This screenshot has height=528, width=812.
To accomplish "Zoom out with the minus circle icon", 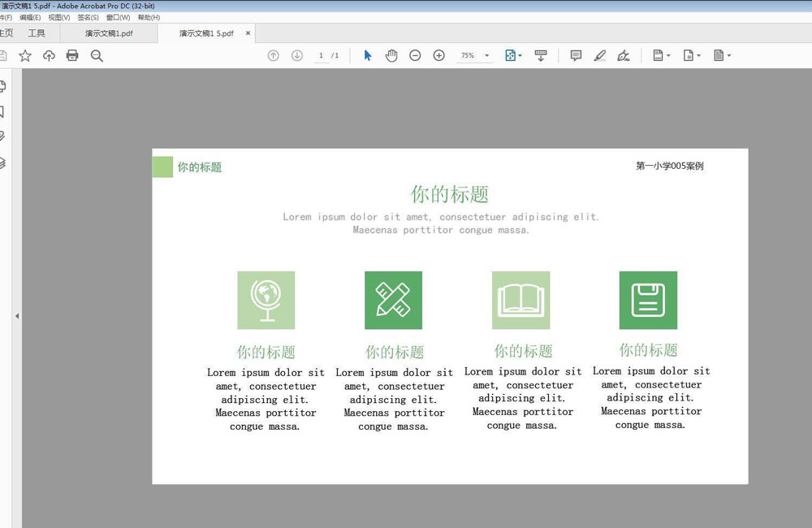I will click(x=415, y=55).
